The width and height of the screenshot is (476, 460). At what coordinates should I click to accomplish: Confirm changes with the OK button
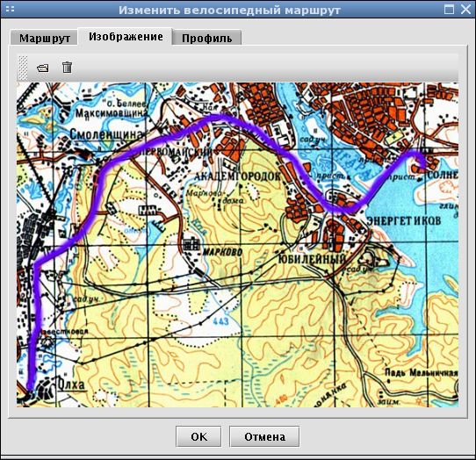point(198,436)
